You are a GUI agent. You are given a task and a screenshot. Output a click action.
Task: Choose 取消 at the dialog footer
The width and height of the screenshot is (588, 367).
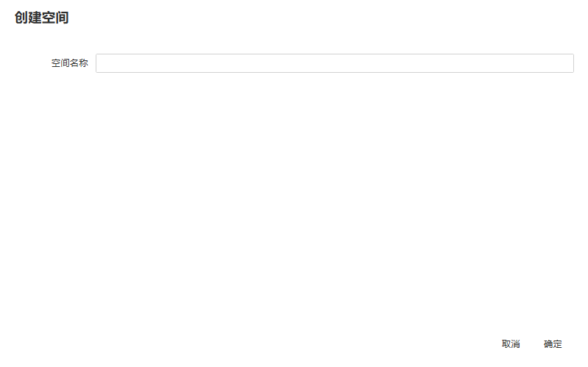coord(511,343)
